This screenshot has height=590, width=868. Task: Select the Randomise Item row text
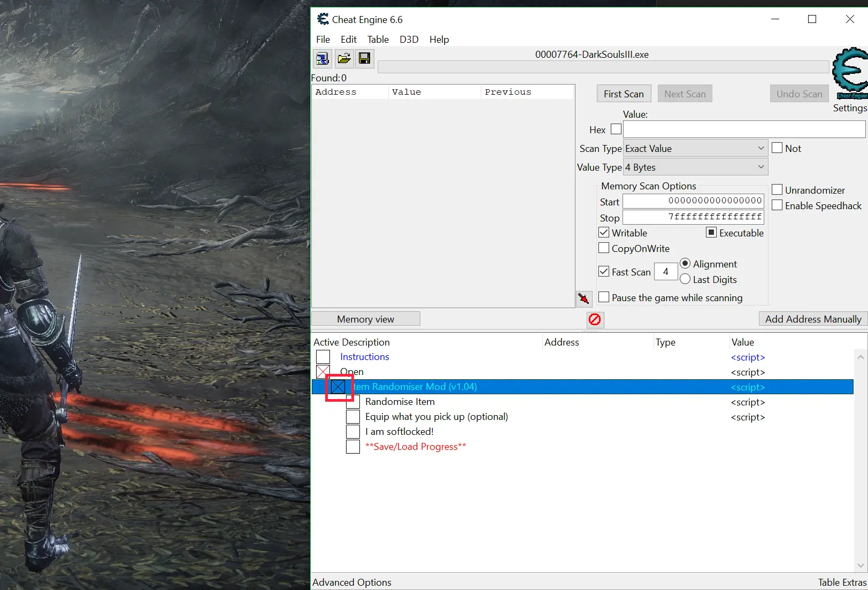coord(400,401)
